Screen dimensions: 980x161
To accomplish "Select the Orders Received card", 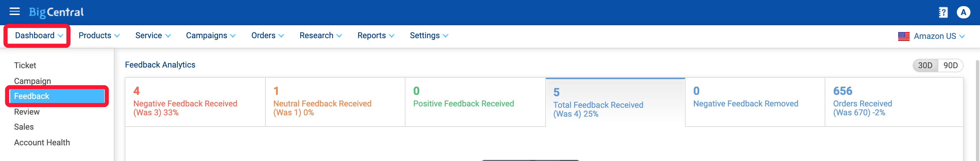I will coord(894,102).
